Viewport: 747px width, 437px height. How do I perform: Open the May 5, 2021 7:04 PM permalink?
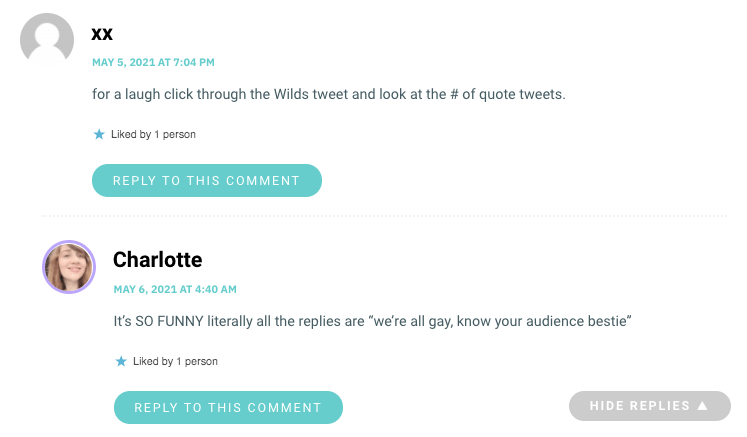click(153, 62)
